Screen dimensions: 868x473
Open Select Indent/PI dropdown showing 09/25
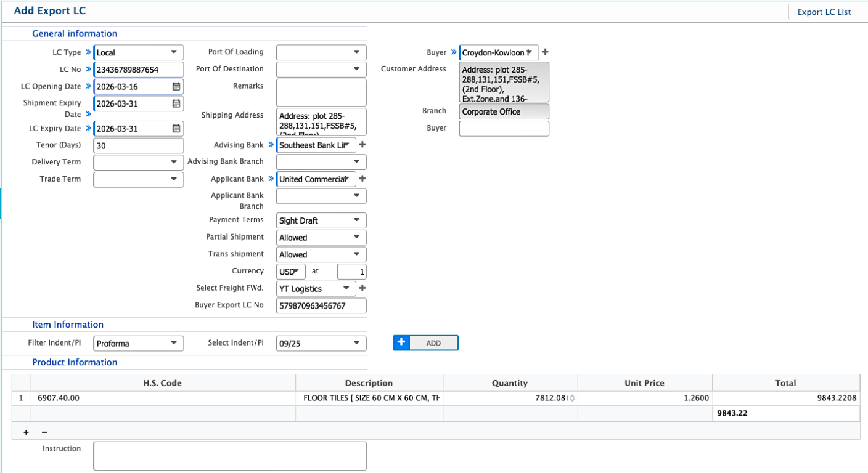321,343
